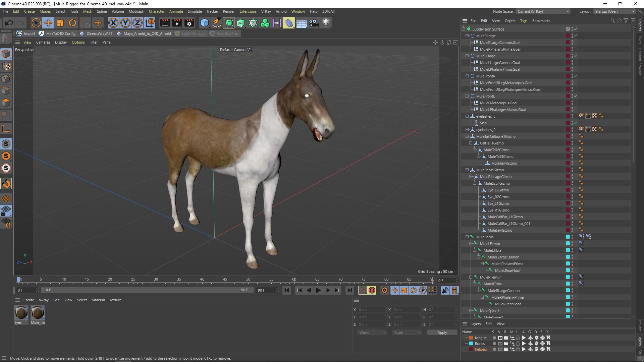Open the Node Space dropdown

point(543,11)
